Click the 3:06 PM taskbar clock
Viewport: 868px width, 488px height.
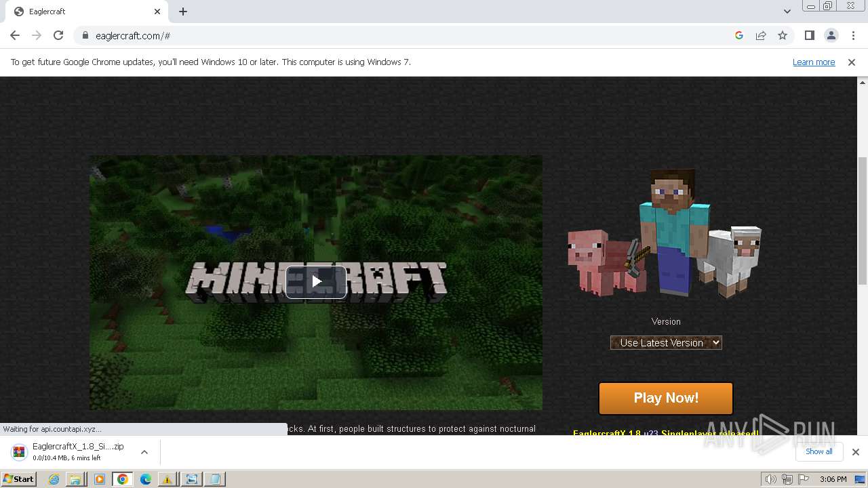click(833, 479)
